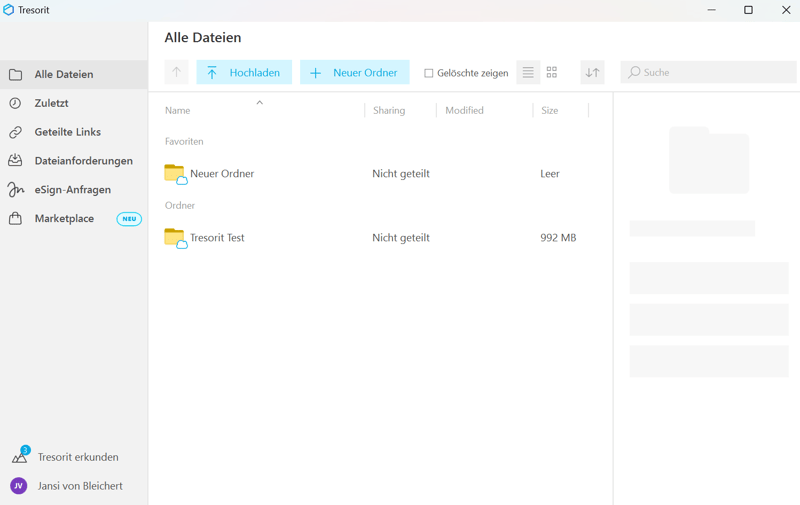
Task: Click the Neuer Ordner folder icon in Favoriten
Action: (x=175, y=174)
